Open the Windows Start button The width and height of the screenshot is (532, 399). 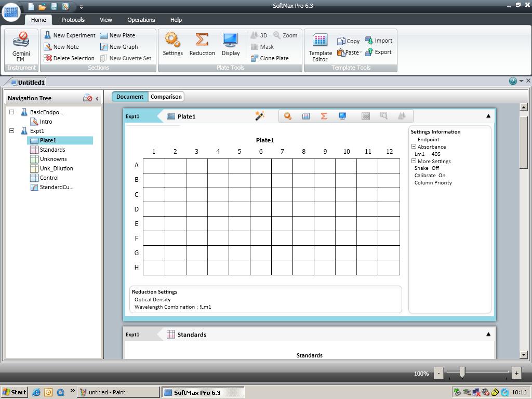[14, 392]
